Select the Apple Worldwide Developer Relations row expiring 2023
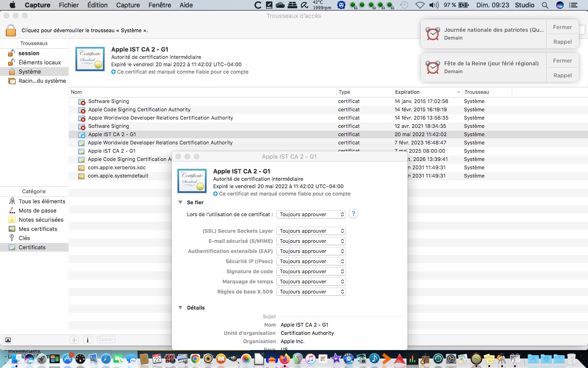The width and height of the screenshot is (588, 368). 328,143
